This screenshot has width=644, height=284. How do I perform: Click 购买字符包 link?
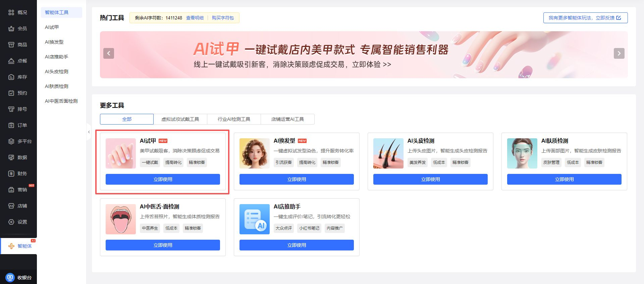tap(223, 18)
